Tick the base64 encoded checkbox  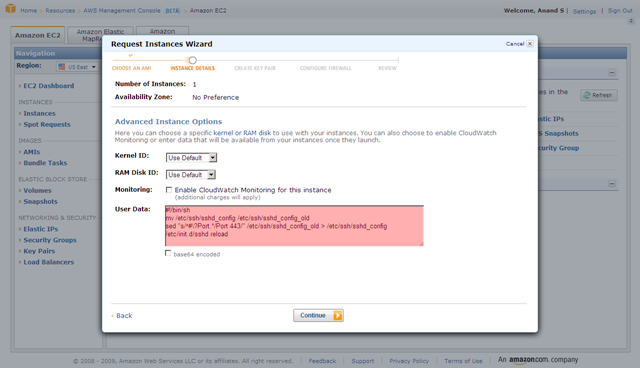point(168,253)
